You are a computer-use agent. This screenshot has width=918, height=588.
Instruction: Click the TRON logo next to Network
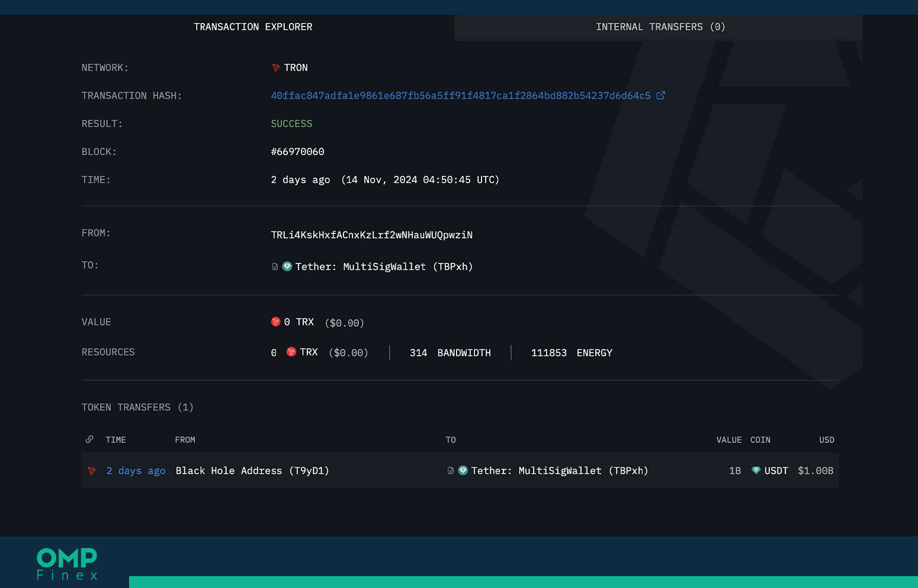click(x=275, y=68)
